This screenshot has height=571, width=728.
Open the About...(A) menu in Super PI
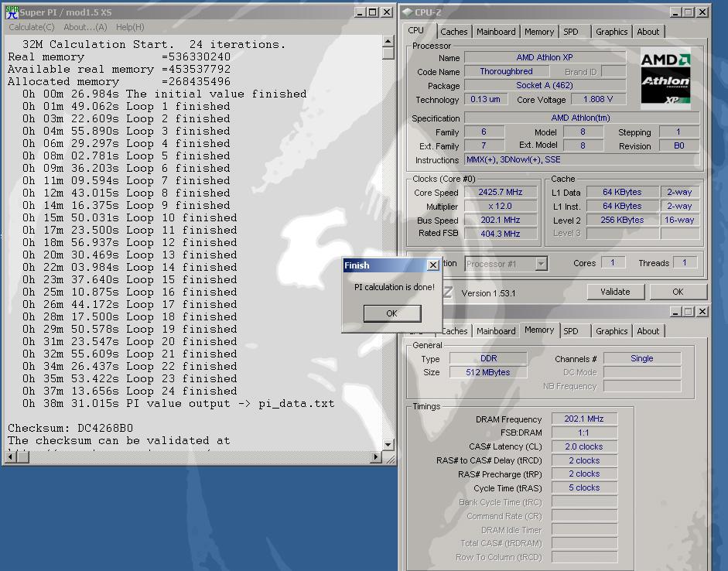pyautogui.click(x=85, y=27)
